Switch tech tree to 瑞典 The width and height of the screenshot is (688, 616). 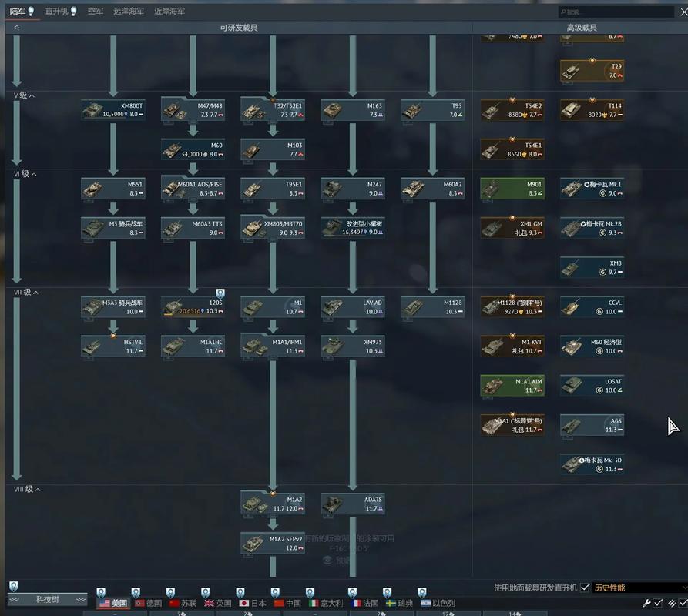(399, 603)
